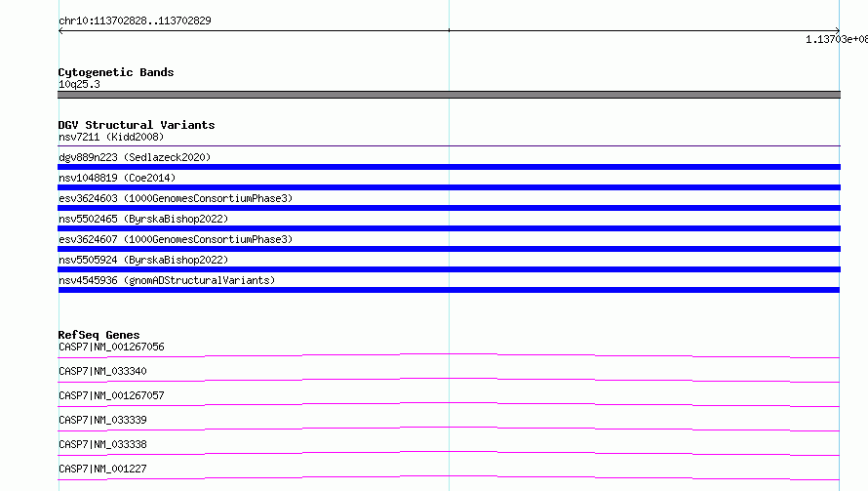
Task: Click the 10q25.3 band label
Action: (79, 84)
